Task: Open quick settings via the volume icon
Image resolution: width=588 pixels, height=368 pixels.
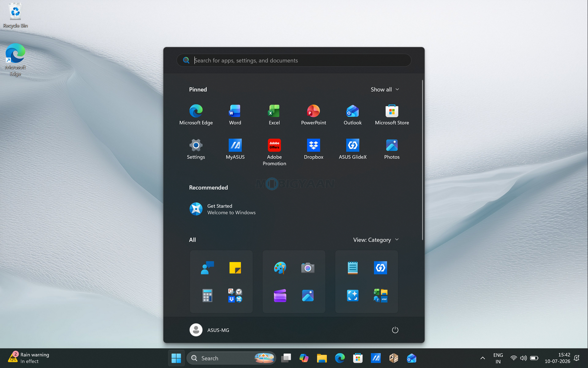Action: 523,358
